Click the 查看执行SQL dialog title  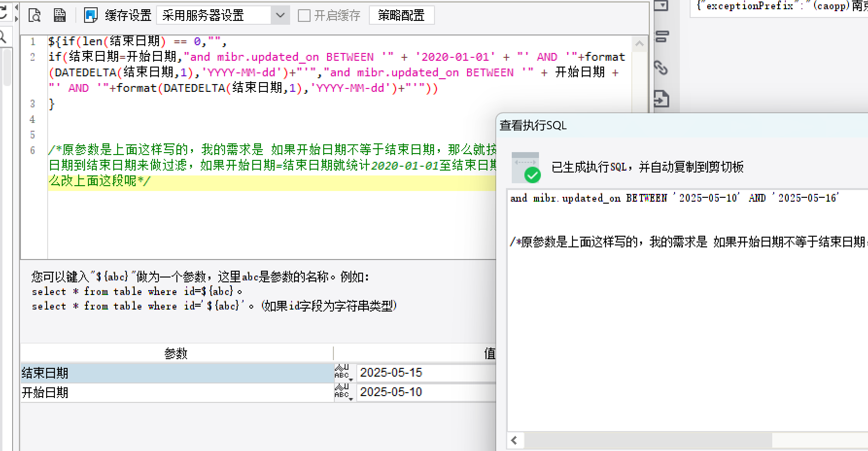coord(533,125)
